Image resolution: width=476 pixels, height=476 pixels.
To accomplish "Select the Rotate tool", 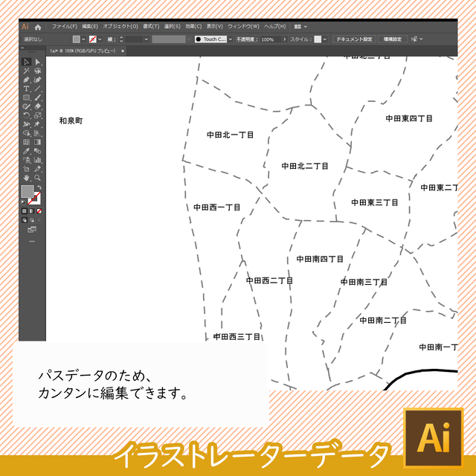I will pos(27,115).
